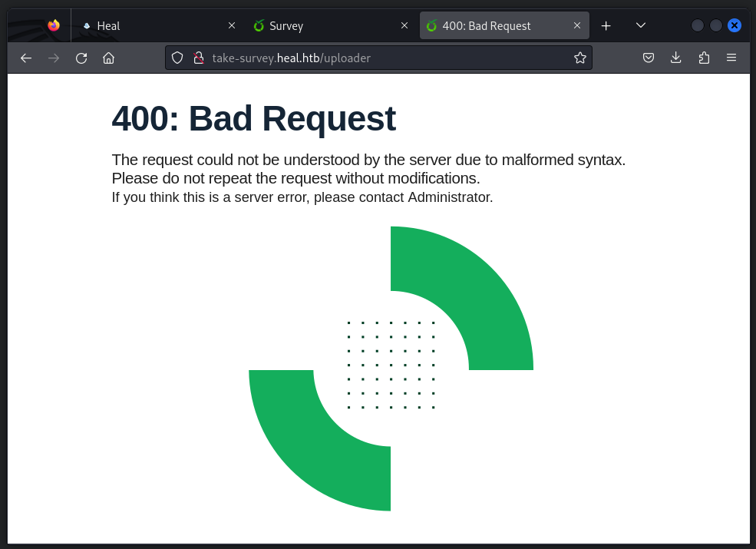This screenshot has height=549, width=756.
Task: Open the extensions puzzle icon
Action: coord(704,58)
